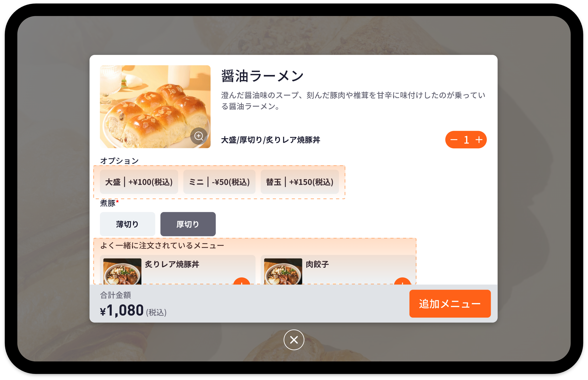Select 薄切り for 煮豚

[127, 224]
